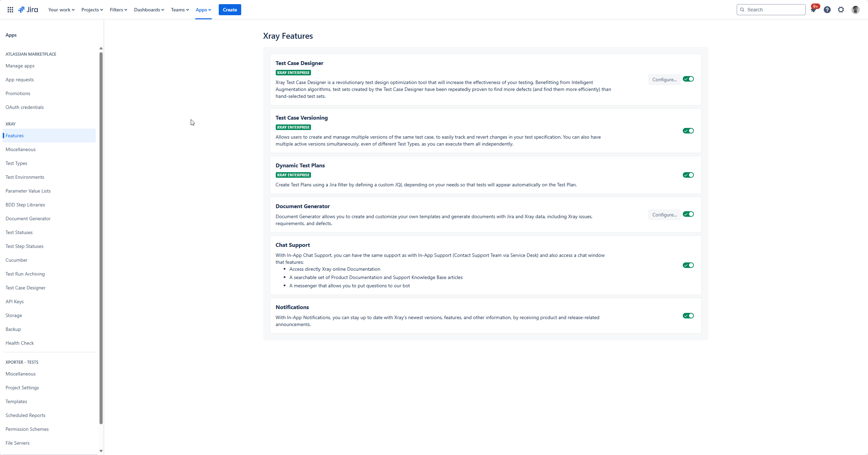Select Miscellaneous under the Xray section
The width and height of the screenshot is (868, 455).
49,149
